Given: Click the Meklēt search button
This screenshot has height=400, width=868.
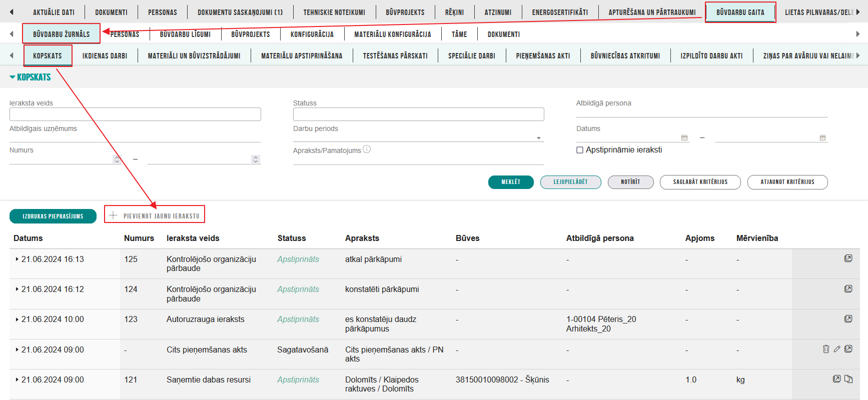Looking at the screenshot, I should 511,182.
